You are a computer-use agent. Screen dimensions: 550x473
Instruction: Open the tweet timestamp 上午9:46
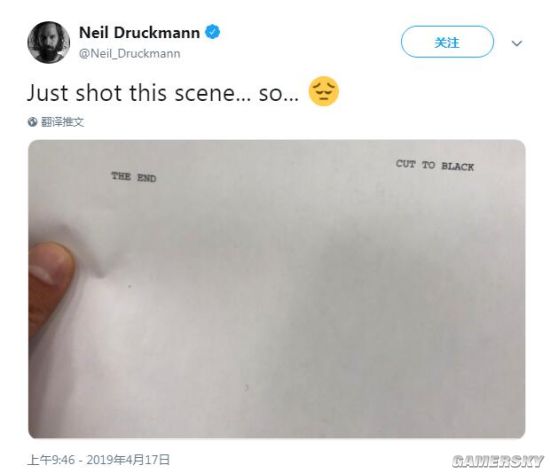click(51, 460)
